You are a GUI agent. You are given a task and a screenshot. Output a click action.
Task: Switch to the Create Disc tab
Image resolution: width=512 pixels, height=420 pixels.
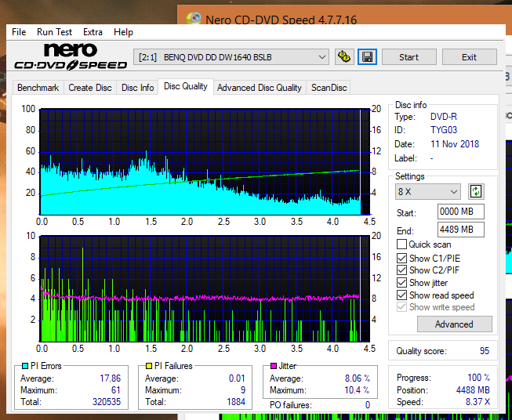pyautogui.click(x=90, y=88)
